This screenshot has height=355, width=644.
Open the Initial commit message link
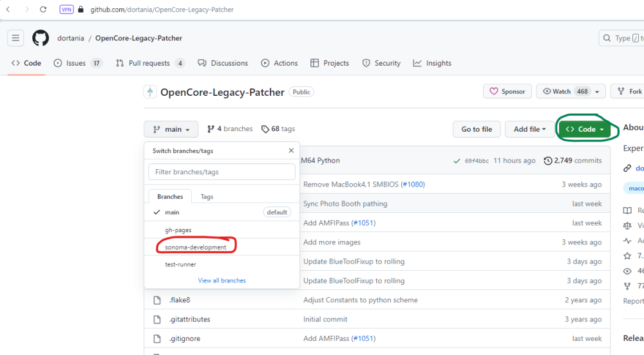pyautogui.click(x=325, y=320)
